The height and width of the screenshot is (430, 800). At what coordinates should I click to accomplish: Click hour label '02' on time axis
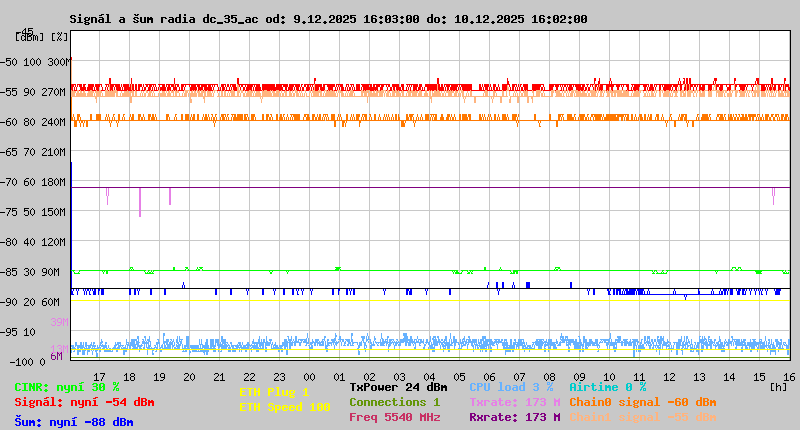(369, 377)
